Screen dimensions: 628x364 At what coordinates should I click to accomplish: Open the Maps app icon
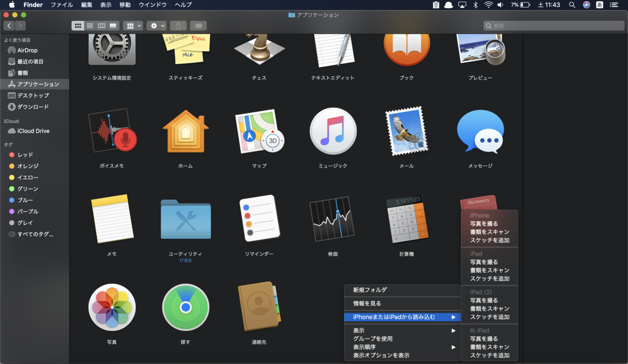259,131
